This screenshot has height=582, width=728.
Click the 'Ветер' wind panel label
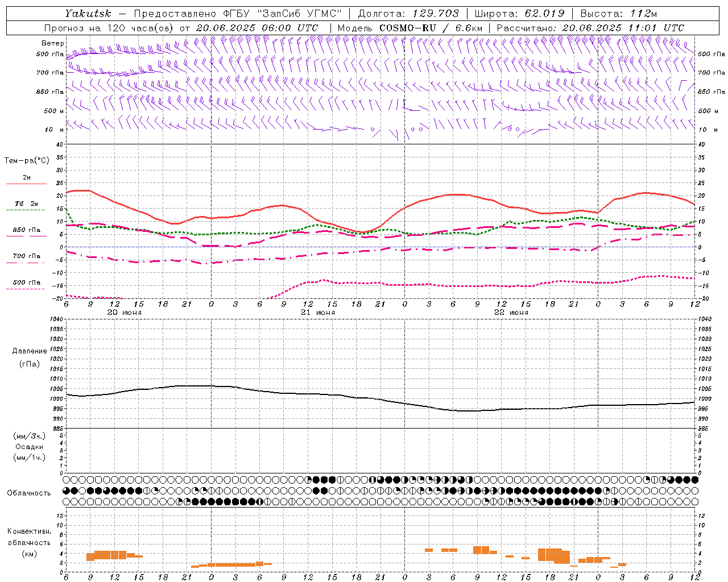[x=53, y=43]
